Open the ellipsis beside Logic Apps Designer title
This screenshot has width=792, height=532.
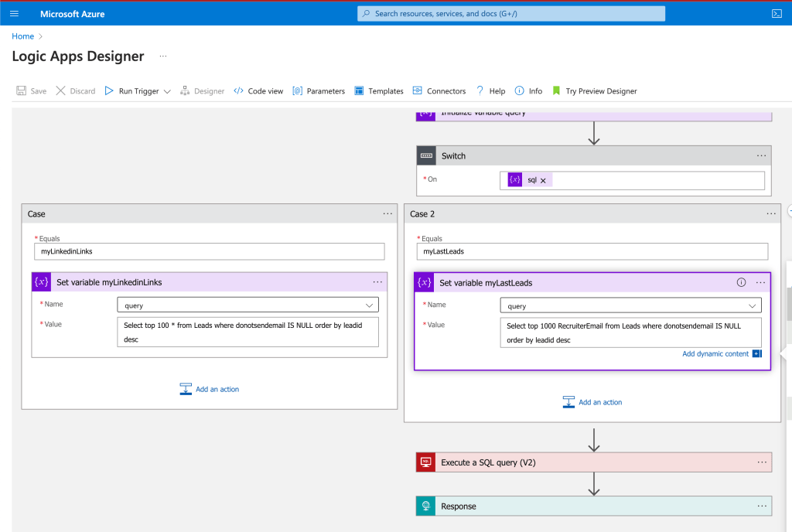point(162,56)
